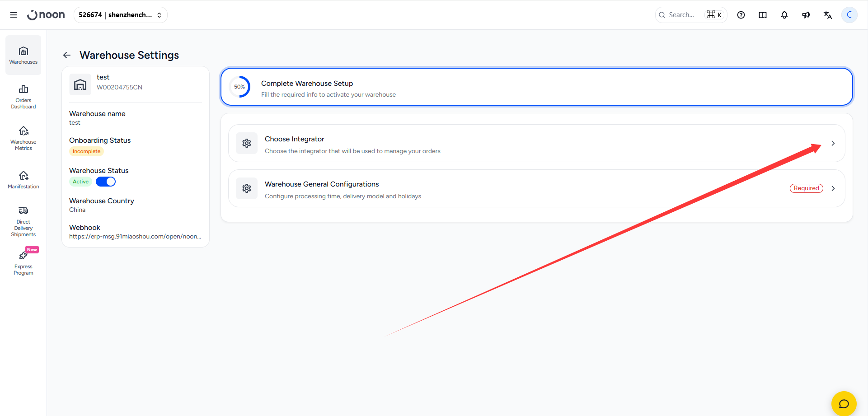Open Warehouse Metrics in sidebar
The height and width of the screenshot is (416, 868).
[23, 138]
